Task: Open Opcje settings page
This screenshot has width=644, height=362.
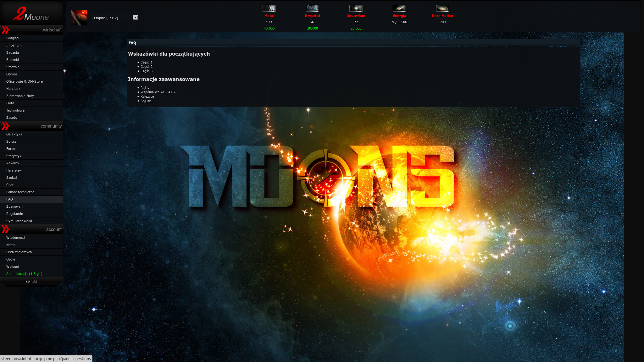Action: click(31, 259)
